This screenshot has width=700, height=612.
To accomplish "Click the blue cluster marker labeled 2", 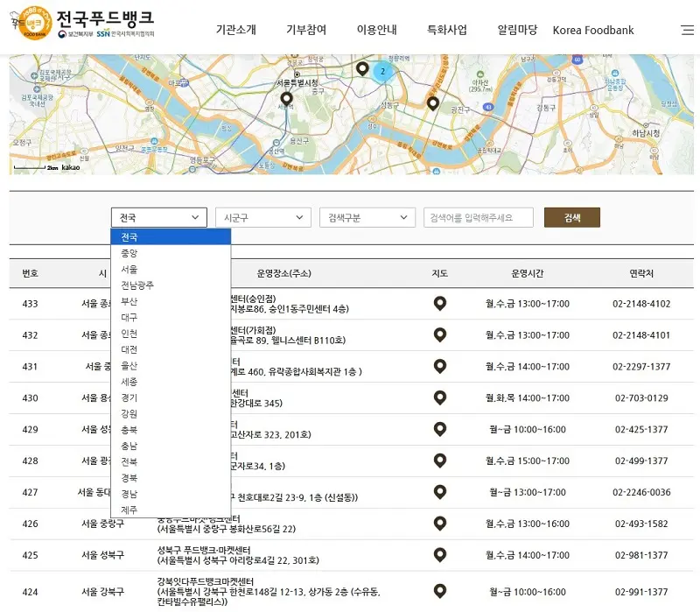I will (x=382, y=72).
